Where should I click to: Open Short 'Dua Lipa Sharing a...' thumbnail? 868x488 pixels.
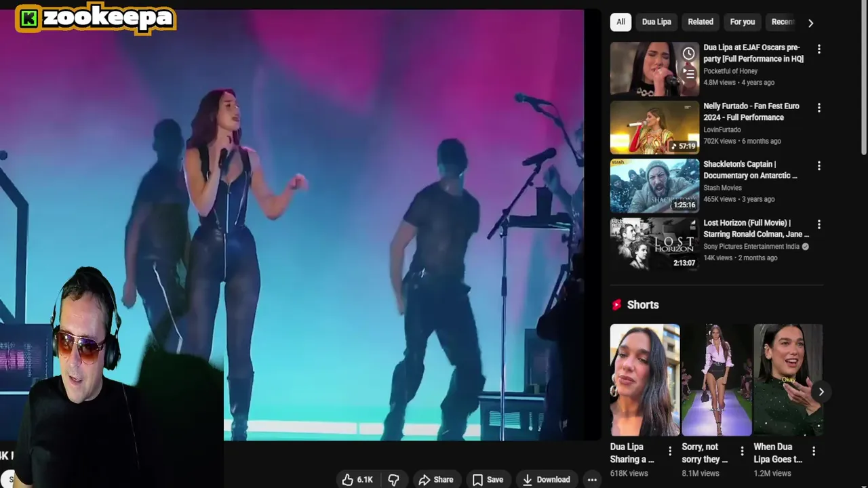pyautogui.click(x=644, y=380)
